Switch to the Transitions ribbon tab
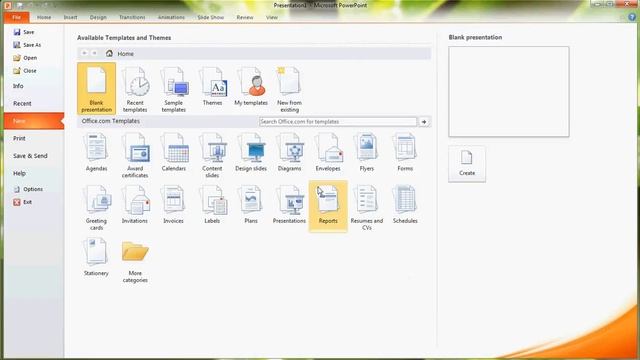The height and width of the screenshot is (360, 640). pos(132,17)
